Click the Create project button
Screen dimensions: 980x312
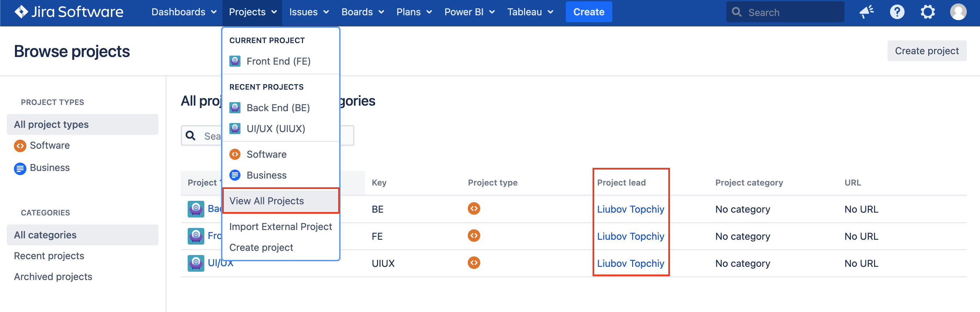pos(926,51)
